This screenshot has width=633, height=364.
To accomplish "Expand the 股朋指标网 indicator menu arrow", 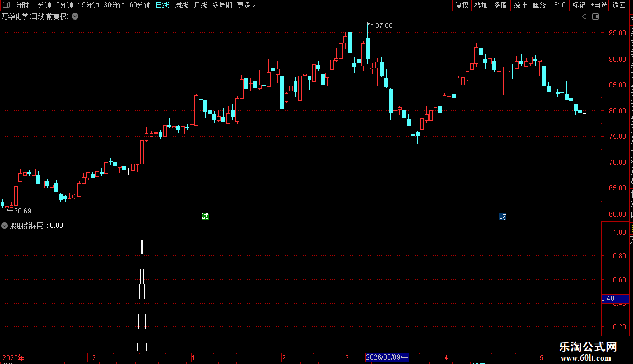I will click(x=4, y=226).
